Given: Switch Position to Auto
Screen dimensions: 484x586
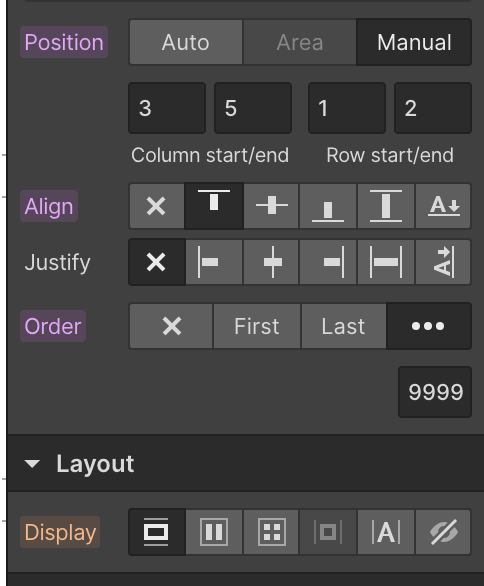Looking at the screenshot, I should pyautogui.click(x=186, y=42).
